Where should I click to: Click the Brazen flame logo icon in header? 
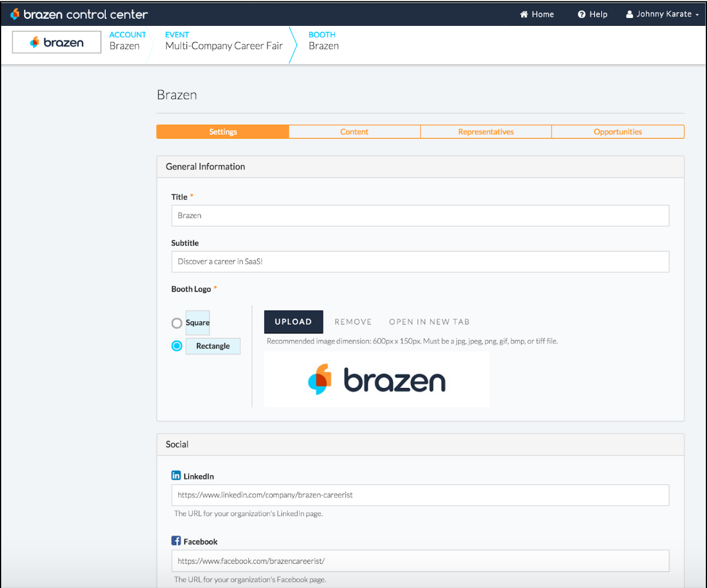point(15,14)
